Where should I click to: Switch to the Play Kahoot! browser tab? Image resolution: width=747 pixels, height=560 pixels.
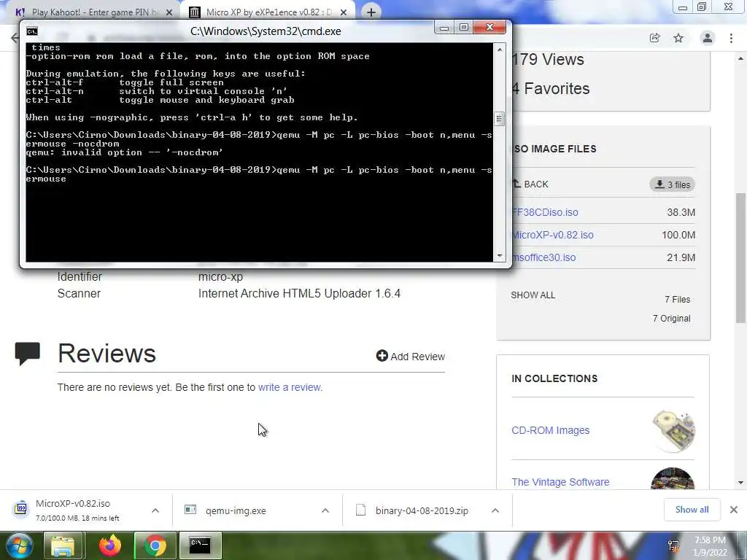(x=93, y=12)
